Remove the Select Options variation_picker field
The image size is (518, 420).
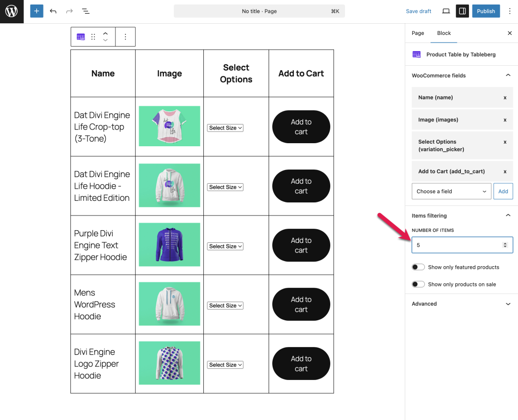505,142
